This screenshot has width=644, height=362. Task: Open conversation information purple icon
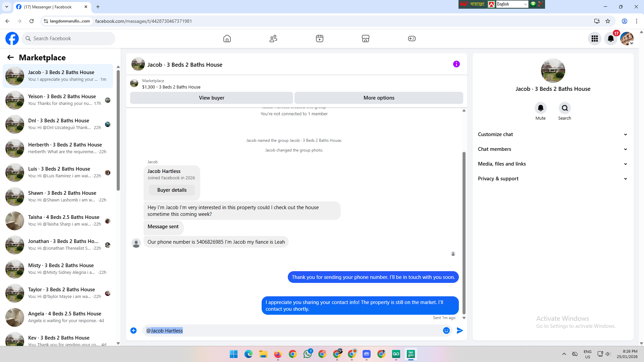(x=457, y=64)
